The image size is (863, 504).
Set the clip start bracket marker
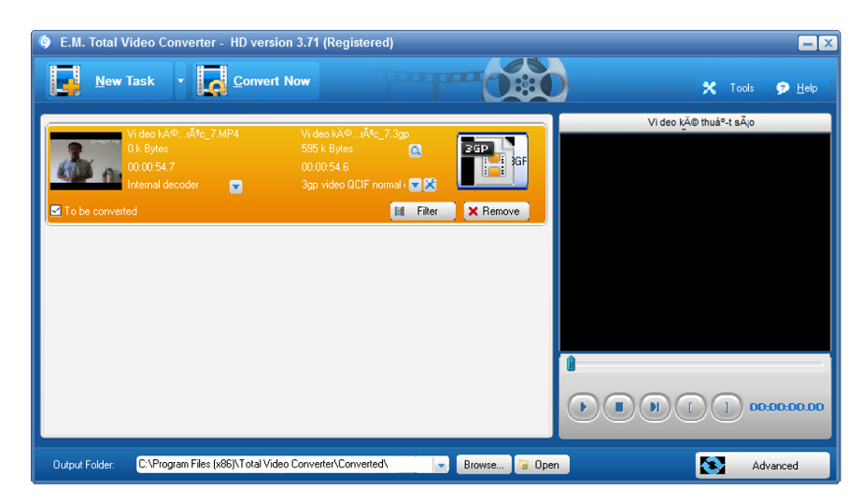(x=690, y=407)
